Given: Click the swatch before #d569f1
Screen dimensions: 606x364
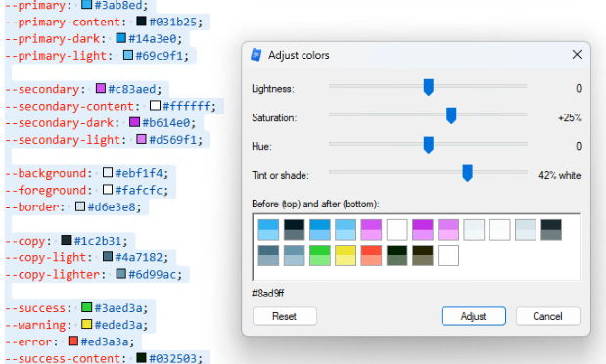Looking at the screenshot, I should tap(141, 139).
